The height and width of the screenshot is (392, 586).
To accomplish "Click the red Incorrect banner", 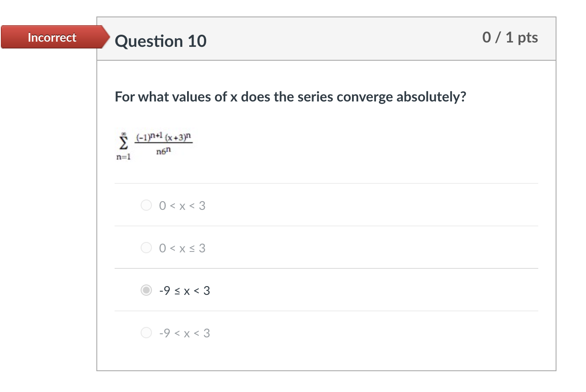I will (52, 37).
